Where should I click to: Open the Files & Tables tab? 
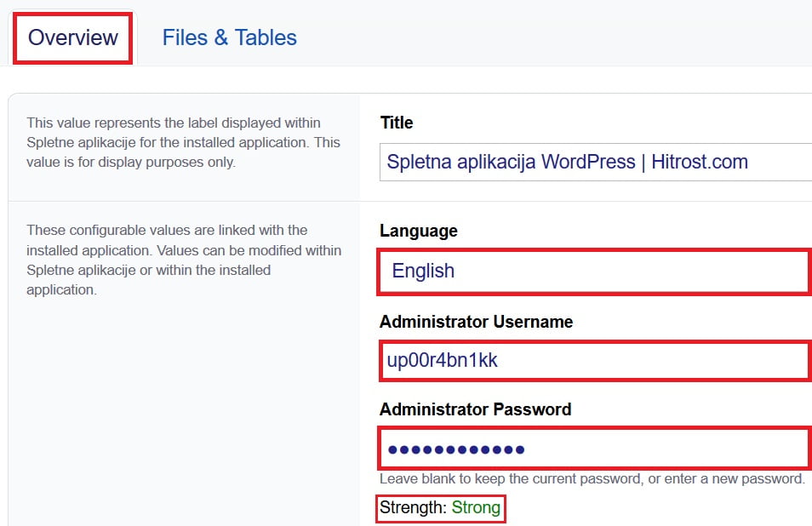228,37
